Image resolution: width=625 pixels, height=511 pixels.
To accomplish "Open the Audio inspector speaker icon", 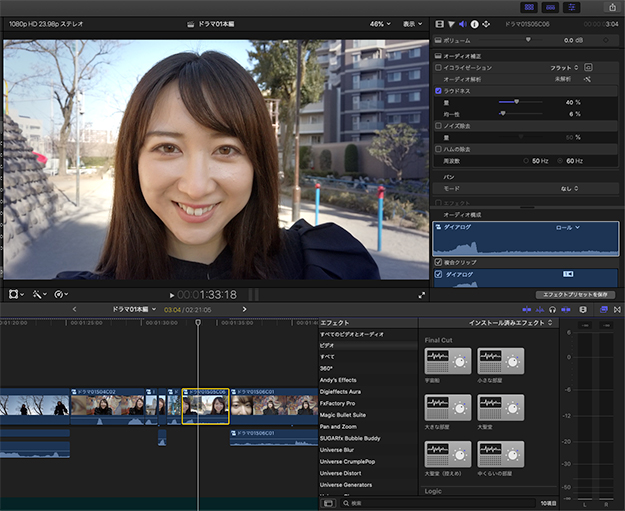I will click(x=463, y=24).
